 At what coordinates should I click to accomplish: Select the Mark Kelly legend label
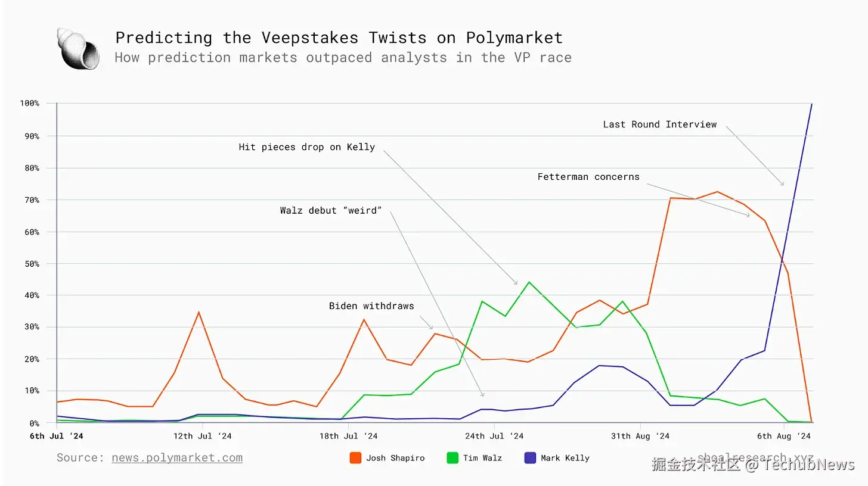(565, 458)
